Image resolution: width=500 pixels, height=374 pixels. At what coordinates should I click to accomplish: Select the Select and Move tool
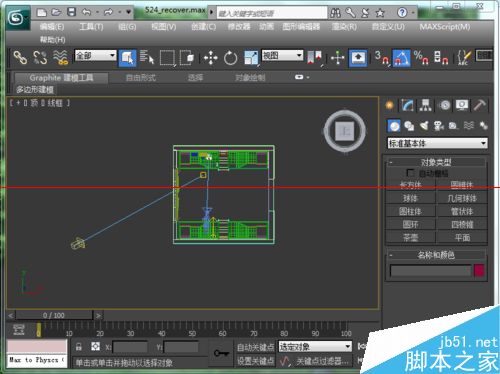point(211,58)
